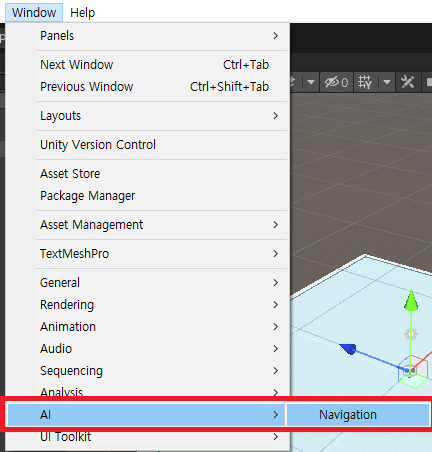432x452 pixels.
Task: Click the chevron beside AI
Action: pyautogui.click(x=275, y=415)
